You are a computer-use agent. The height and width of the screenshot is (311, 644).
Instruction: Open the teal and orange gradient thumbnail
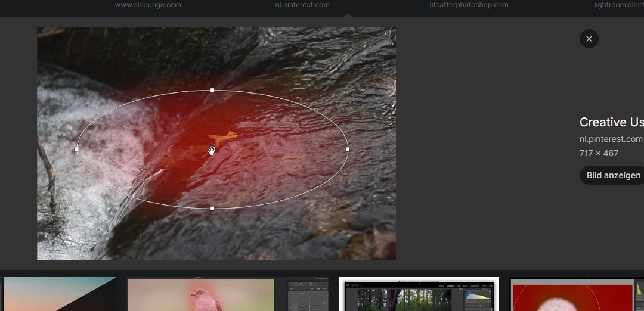pyautogui.click(x=60, y=294)
